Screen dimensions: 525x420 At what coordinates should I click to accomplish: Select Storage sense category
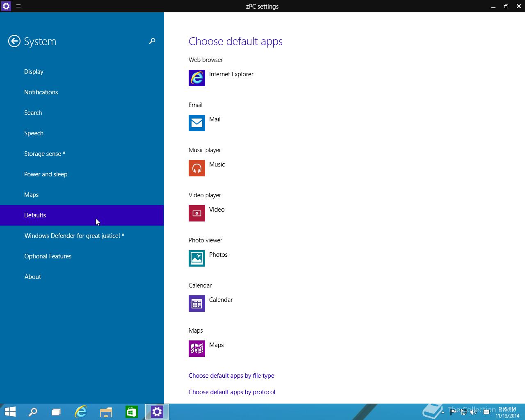(82, 154)
